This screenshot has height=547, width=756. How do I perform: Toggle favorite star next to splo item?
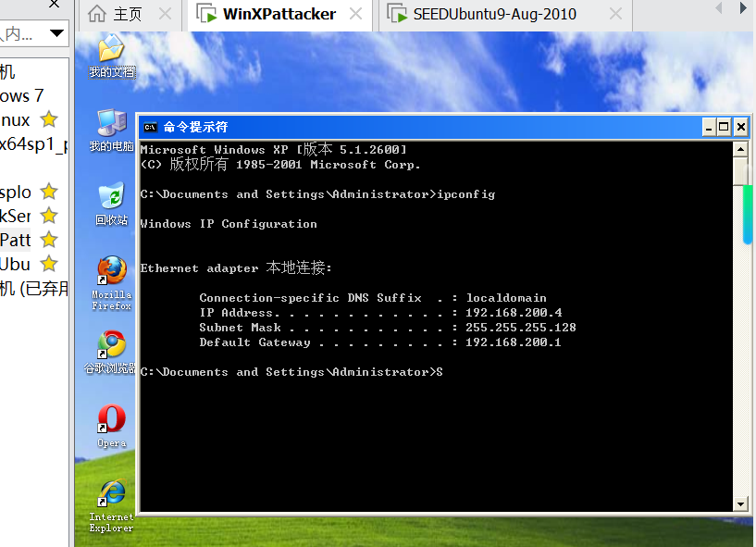pyautogui.click(x=49, y=192)
